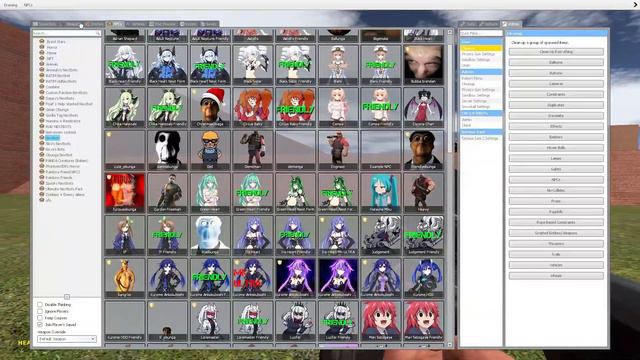Spawn the Heavy NPC
Image resolution: width=640 pixels, height=360 pixels.
423,193
